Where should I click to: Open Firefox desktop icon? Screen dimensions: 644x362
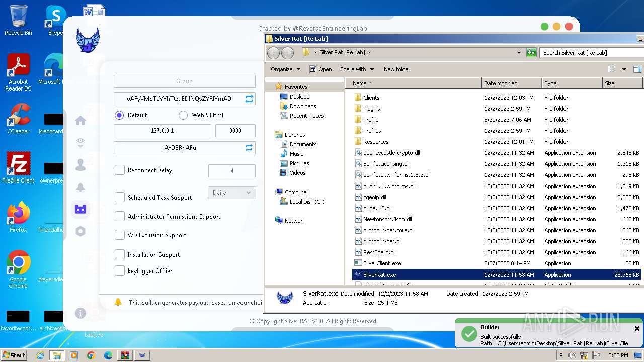(x=18, y=217)
